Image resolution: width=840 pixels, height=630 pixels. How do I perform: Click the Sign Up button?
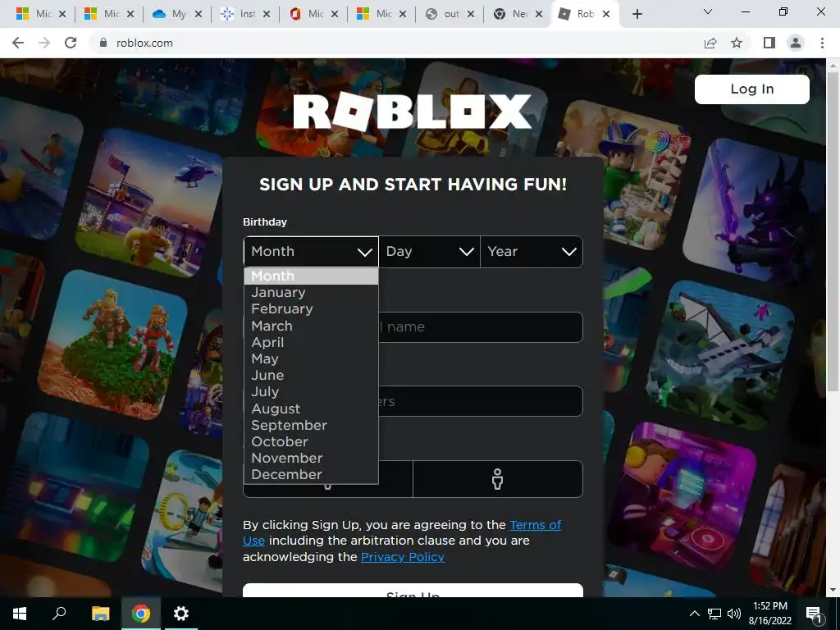pos(413,591)
